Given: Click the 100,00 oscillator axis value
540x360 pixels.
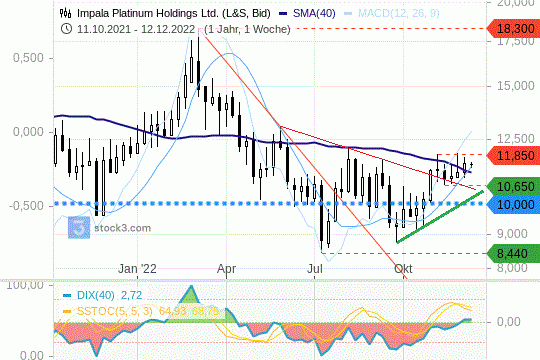Looking at the screenshot, I should click(25, 285).
